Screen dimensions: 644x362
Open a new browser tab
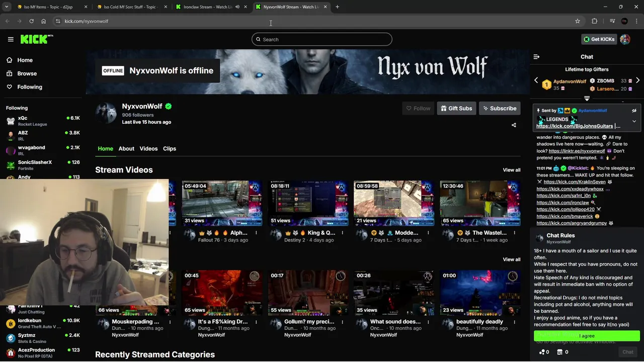tap(337, 7)
